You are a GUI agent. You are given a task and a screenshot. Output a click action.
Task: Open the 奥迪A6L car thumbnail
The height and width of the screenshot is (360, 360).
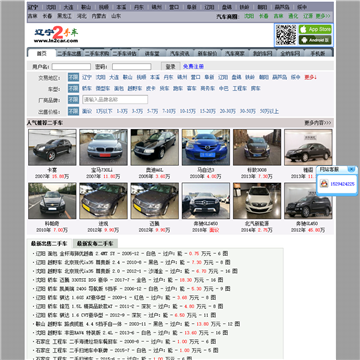pyautogui.click(x=155, y=147)
